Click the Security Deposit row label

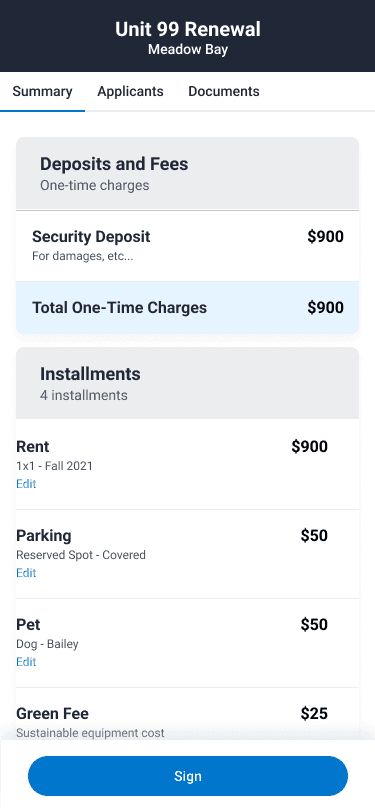(91, 237)
